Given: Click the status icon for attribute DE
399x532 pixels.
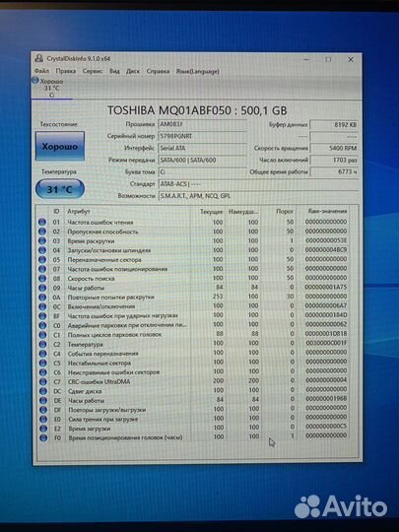Looking at the screenshot, I should (x=43, y=400).
